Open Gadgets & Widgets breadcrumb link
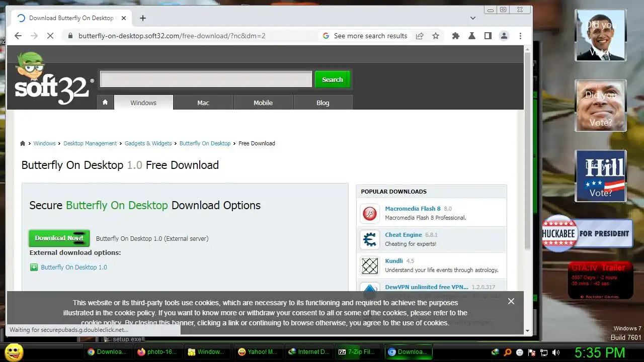This screenshot has height=362, width=644. coord(148,143)
